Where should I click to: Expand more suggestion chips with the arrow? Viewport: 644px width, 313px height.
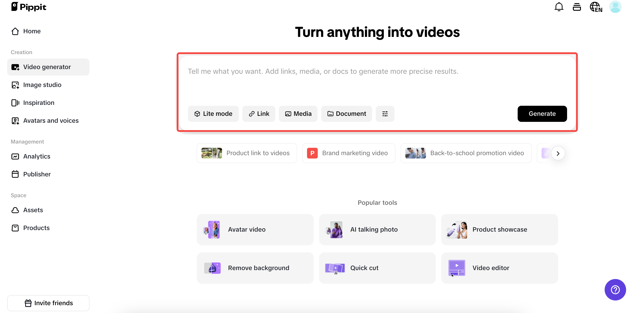pos(558,153)
